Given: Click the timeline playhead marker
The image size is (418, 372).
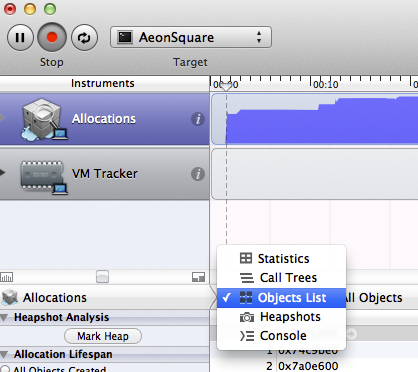Looking at the screenshot, I should [x=226, y=86].
